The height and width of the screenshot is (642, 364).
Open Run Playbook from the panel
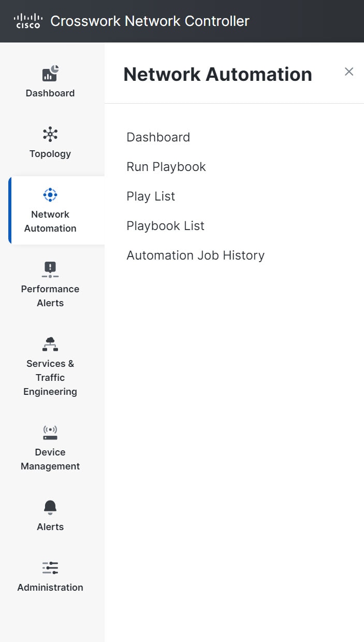[166, 166]
